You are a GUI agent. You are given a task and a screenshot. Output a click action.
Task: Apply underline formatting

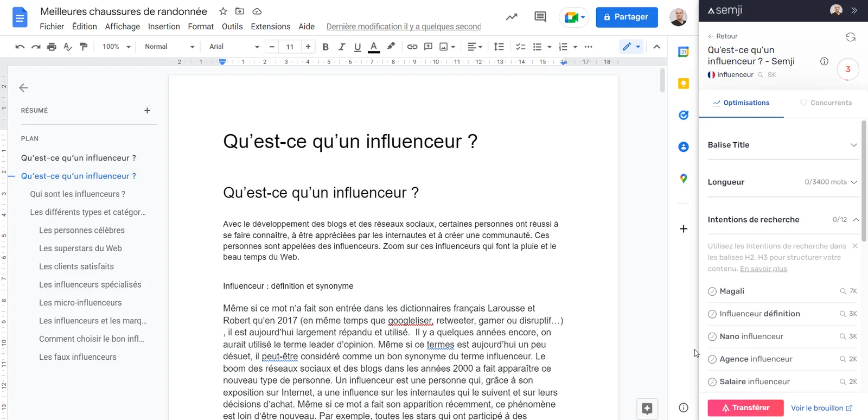(357, 47)
